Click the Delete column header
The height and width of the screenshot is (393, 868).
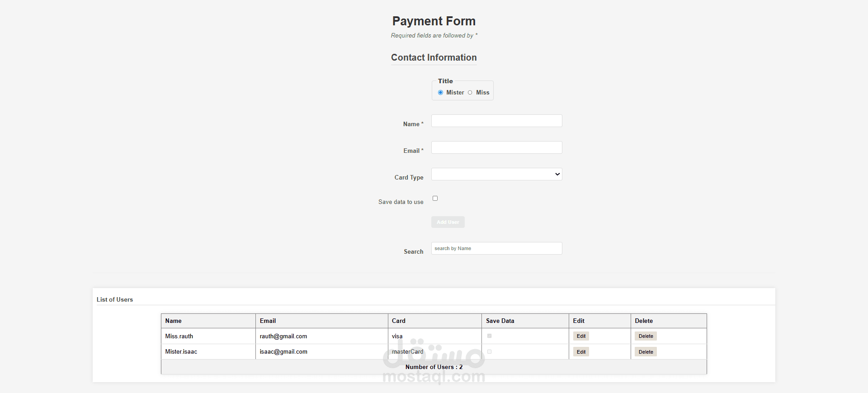click(x=669, y=321)
